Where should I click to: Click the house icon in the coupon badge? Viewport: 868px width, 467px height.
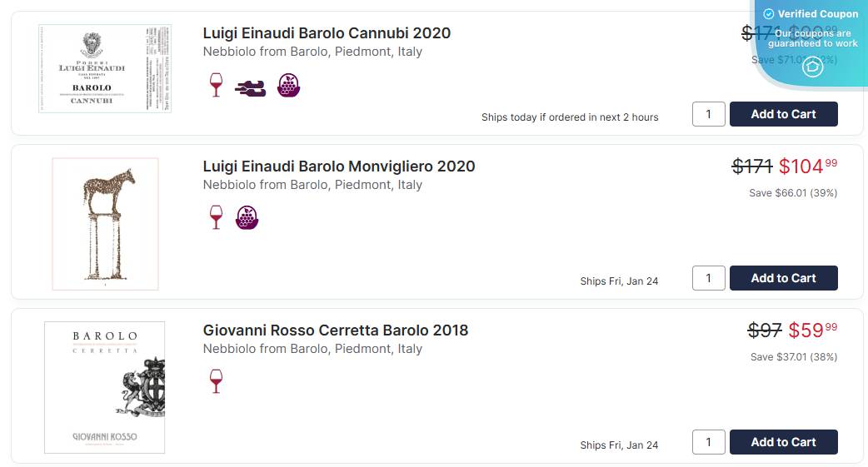point(812,67)
